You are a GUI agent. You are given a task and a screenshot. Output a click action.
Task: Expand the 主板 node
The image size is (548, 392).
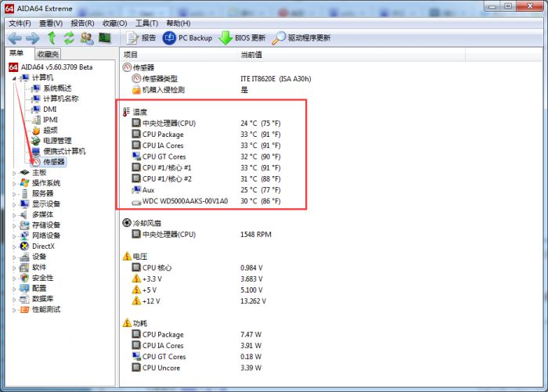click(14, 173)
